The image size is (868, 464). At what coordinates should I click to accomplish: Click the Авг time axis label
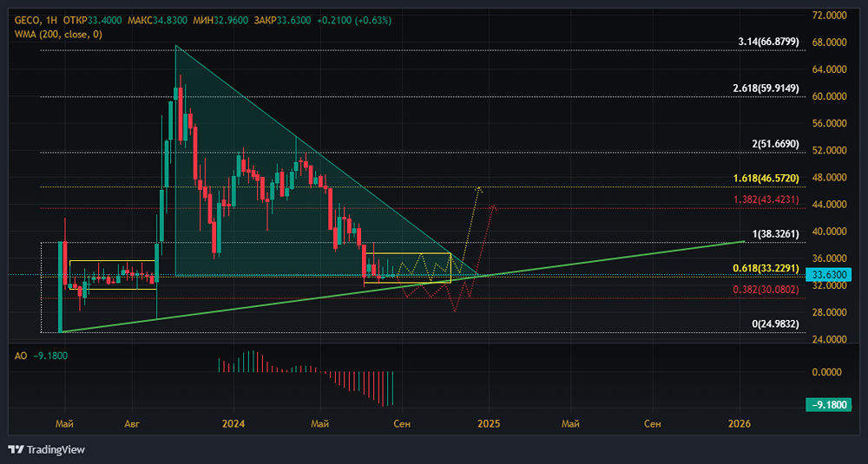tap(132, 424)
